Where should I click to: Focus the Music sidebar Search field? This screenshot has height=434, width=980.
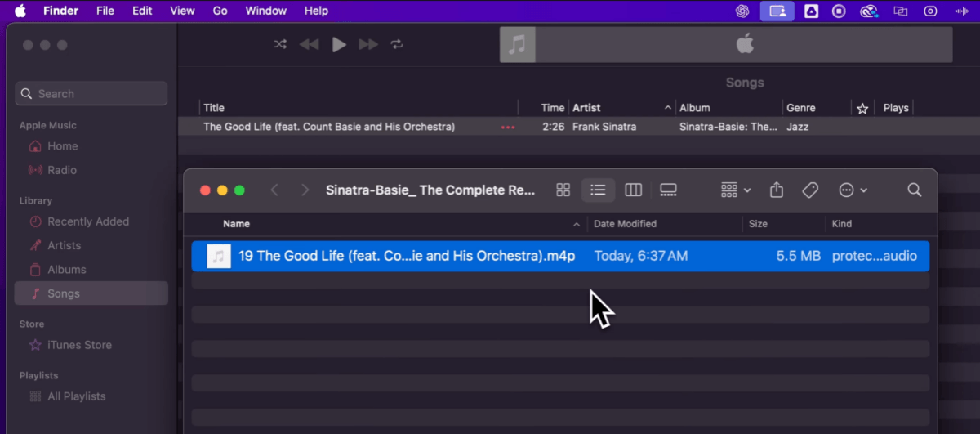point(91,93)
